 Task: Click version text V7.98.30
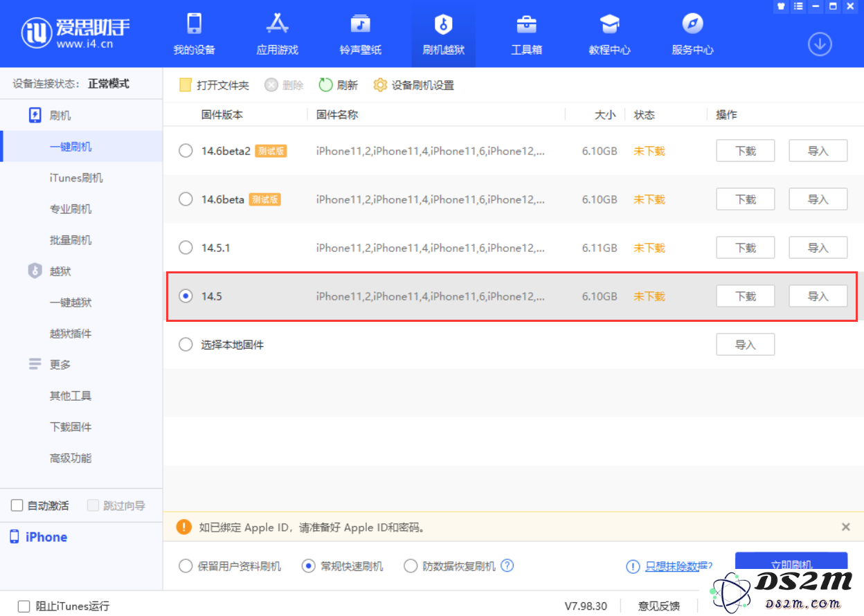point(586,606)
